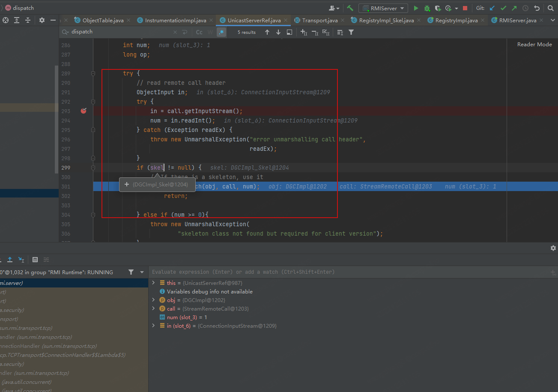Click new-line search icon in find field
Screen dimensions: 558x392
185,32
